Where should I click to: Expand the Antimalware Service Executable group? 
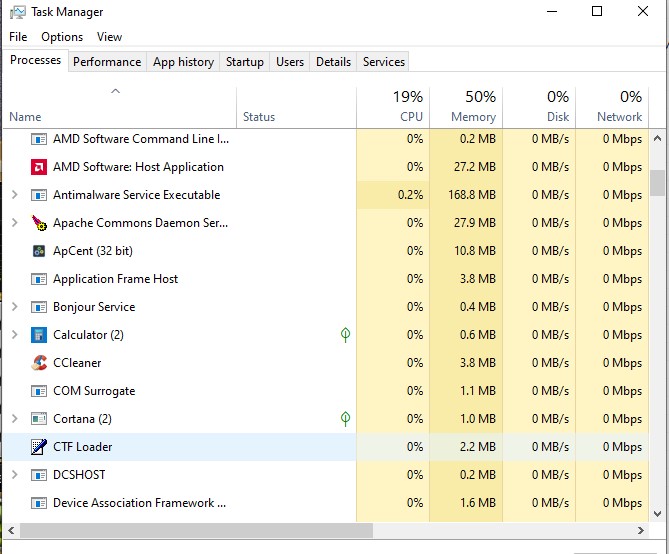[x=15, y=195]
